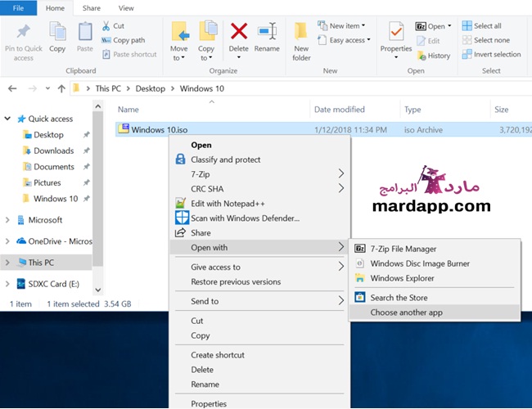Image resolution: width=532 pixels, height=409 pixels.
Task: Switch to the Share ribbon tab
Action: point(92,8)
